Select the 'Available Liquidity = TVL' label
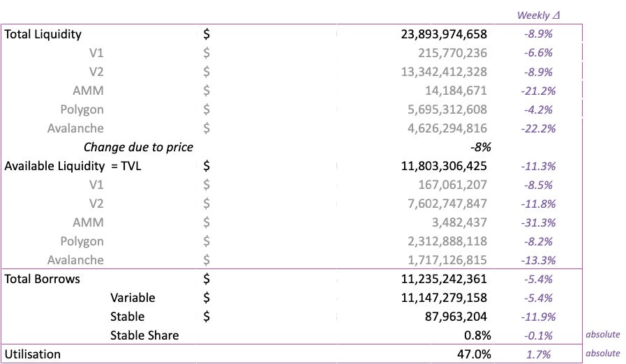Viewport: 626px width, 364px height. pos(73,166)
